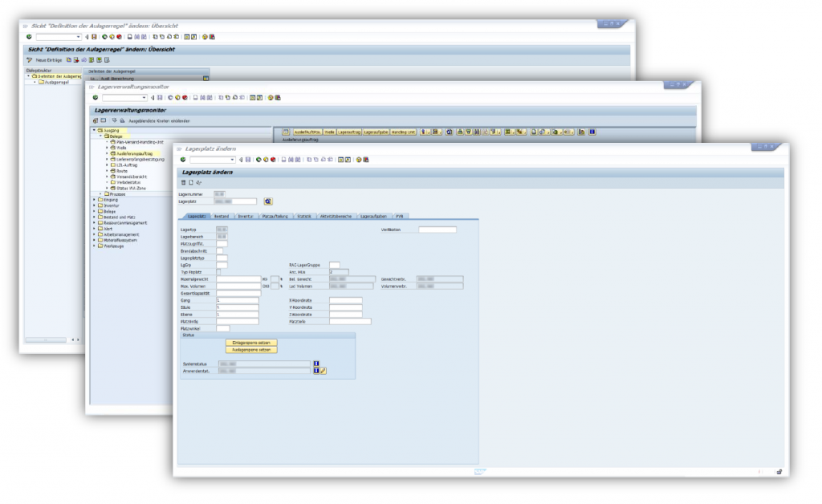Click the info icon beside the Systemstatus field
Screen dimensions: 822x504
click(315, 364)
